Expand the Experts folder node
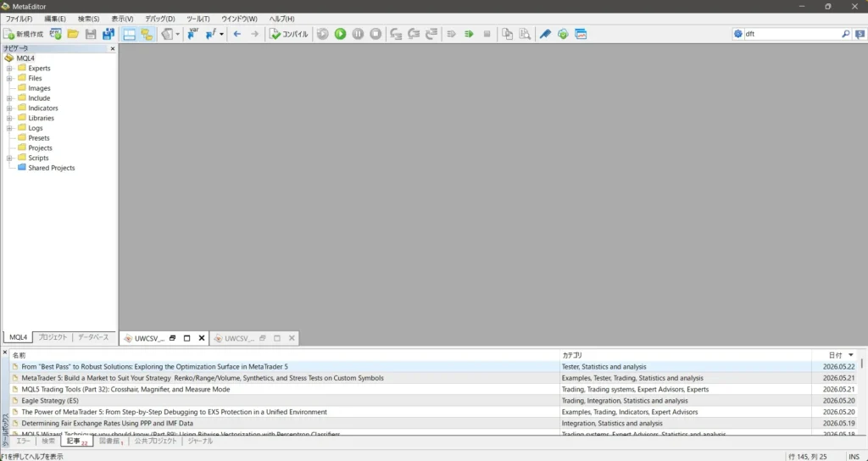The width and height of the screenshot is (868, 461). (9, 68)
